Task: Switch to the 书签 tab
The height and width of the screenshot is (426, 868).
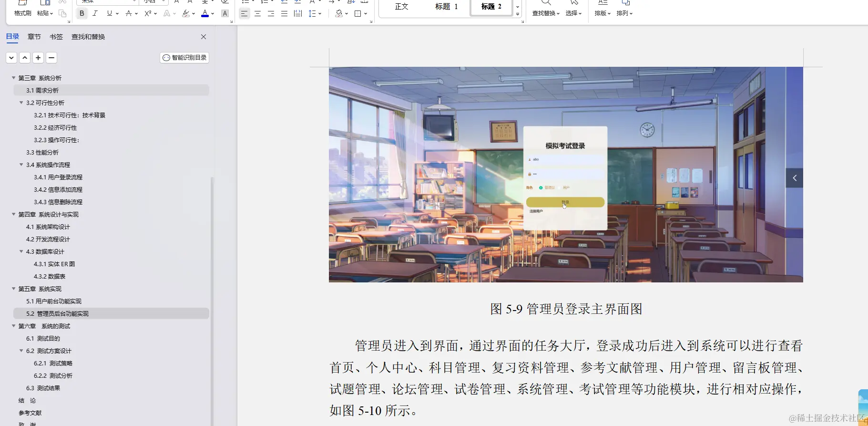Action: pyautogui.click(x=56, y=37)
